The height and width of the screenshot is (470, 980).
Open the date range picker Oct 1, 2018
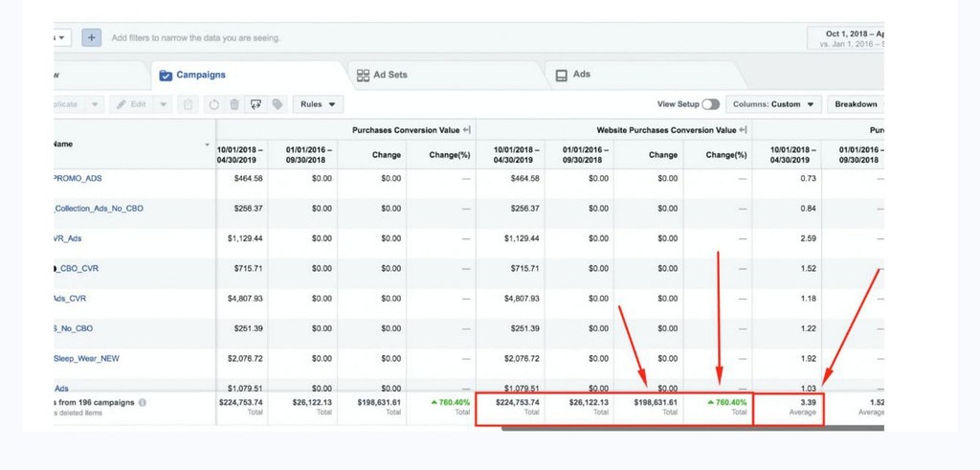[846, 38]
